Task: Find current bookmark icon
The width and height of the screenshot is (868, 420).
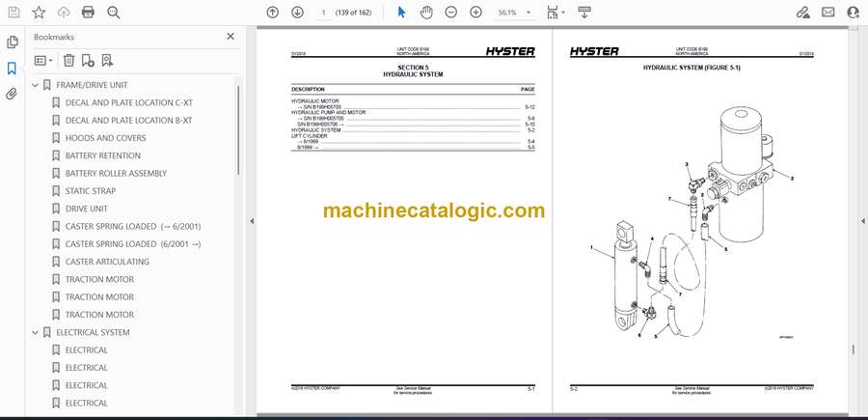Action: coord(107,61)
